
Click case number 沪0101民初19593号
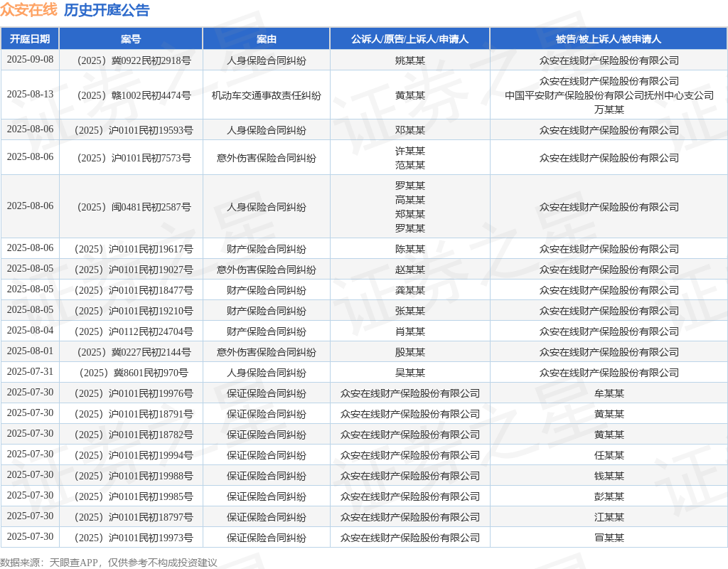[134, 130]
